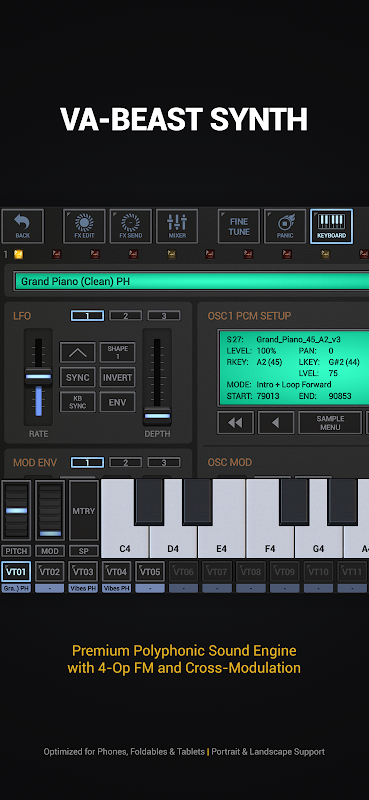Click the START value 79013

(x=268, y=396)
